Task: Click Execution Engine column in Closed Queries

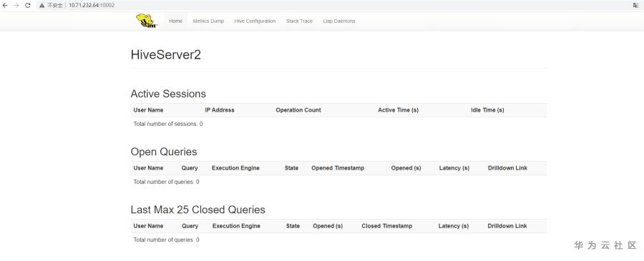Action: [237, 226]
